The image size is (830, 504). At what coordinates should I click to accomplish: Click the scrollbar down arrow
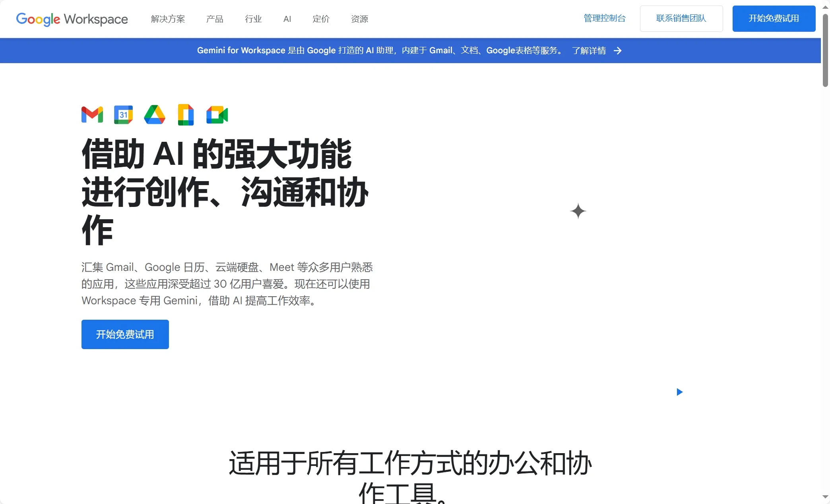tap(825, 497)
